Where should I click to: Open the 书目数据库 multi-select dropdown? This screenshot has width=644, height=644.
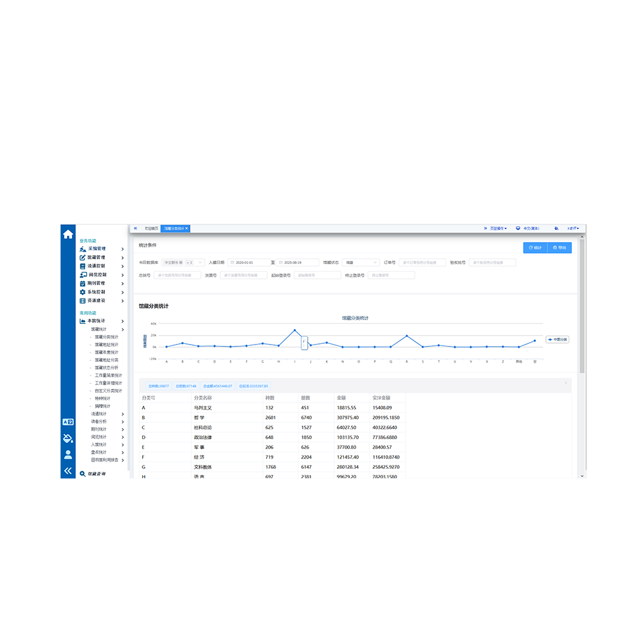pos(184,263)
